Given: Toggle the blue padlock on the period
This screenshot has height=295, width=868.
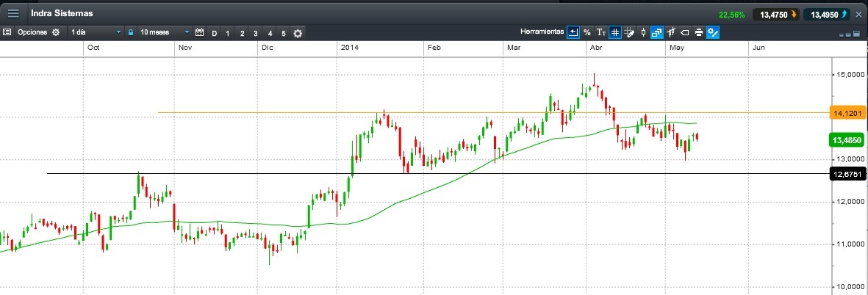Looking at the screenshot, I should coord(131,33).
